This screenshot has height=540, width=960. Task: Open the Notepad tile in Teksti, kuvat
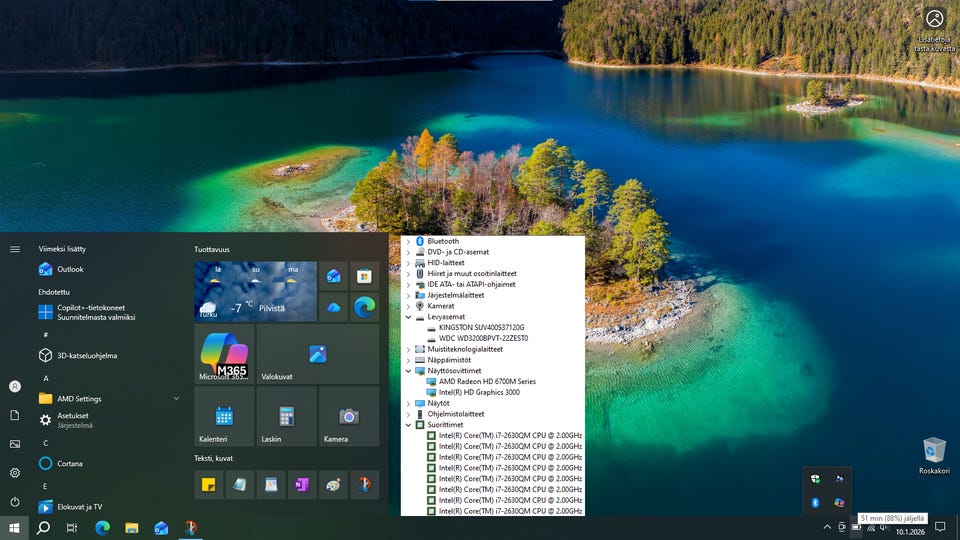click(x=240, y=485)
